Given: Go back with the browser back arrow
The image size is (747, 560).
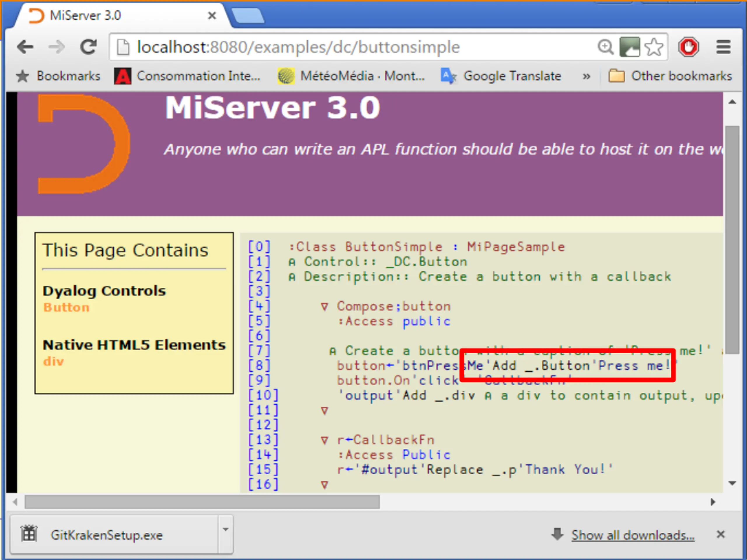Looking at the screenshot, I should 25,47.
